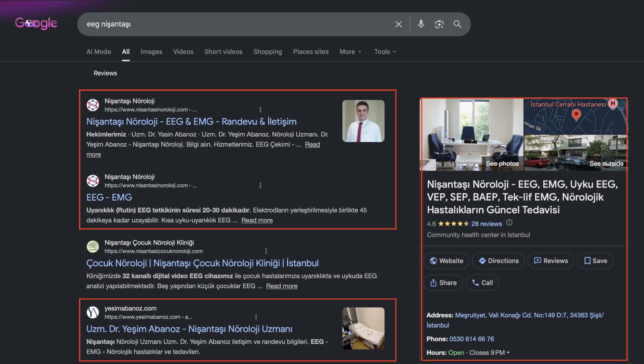
Task: Click the nisantasicocuknoroloji.com URL text
Action: [153, 251]
